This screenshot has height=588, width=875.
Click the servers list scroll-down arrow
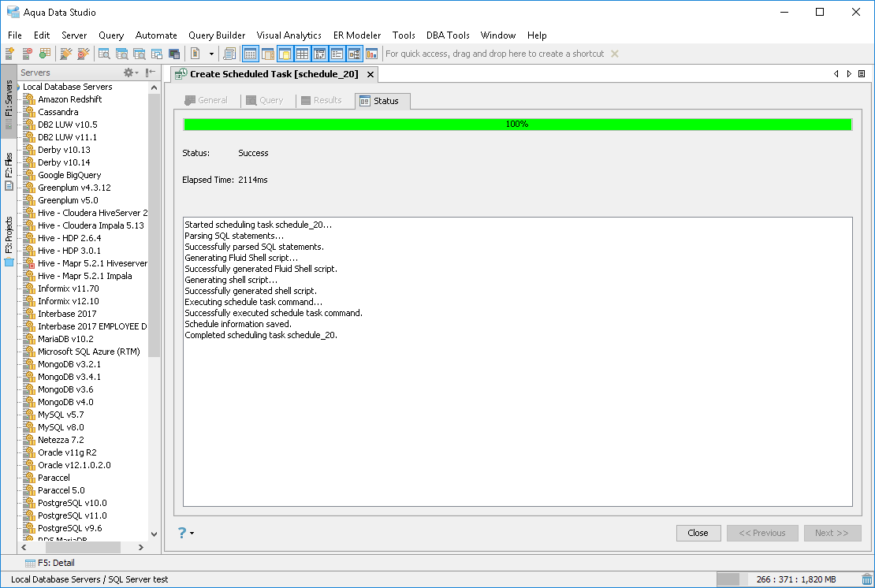click(154, 534)
